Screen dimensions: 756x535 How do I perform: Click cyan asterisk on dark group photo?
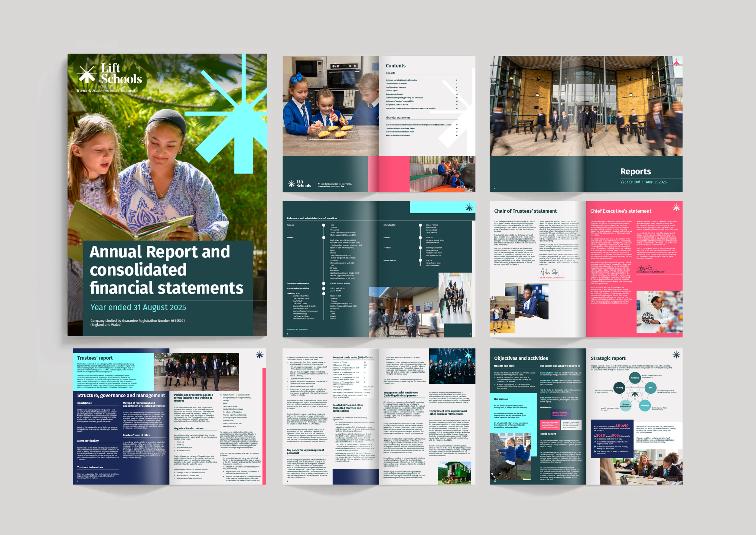[468, 354]
